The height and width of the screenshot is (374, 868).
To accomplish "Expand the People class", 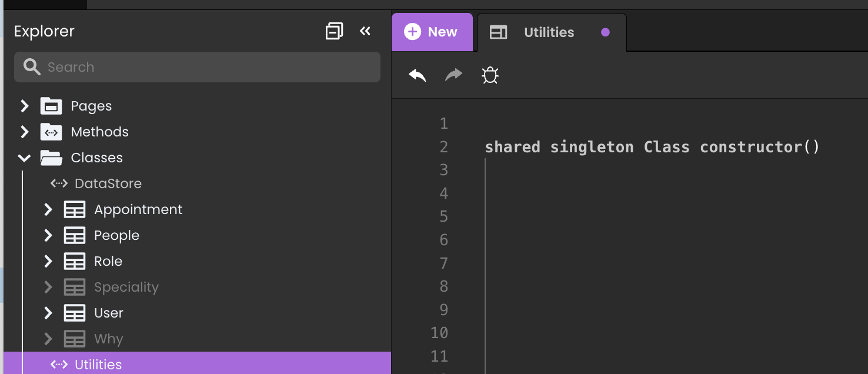I will (x=48, y=236).
